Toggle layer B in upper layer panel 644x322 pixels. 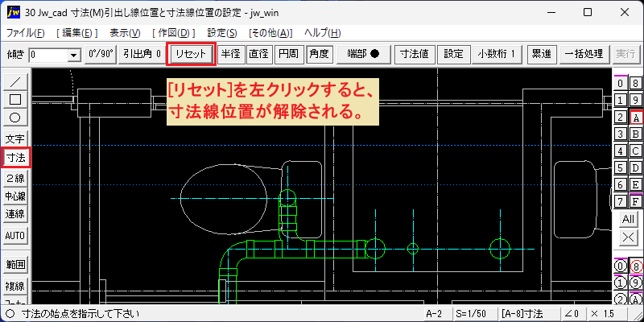point(636,134)
